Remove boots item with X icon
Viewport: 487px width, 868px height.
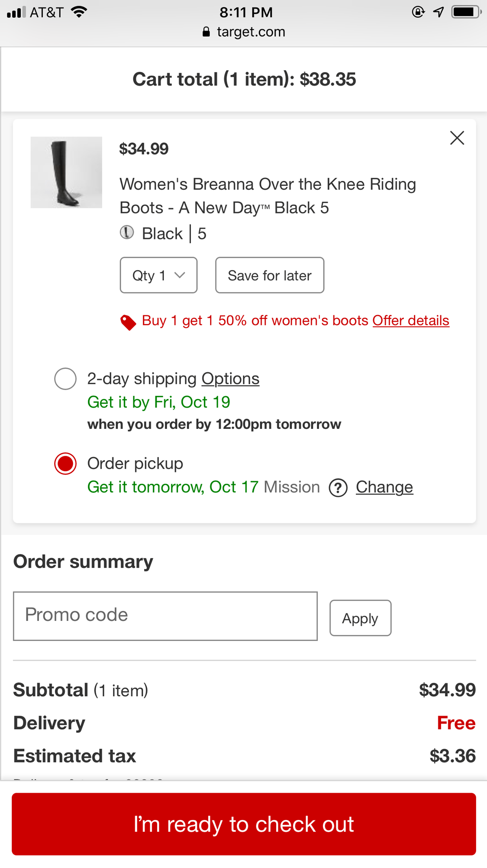pos(457,138)
